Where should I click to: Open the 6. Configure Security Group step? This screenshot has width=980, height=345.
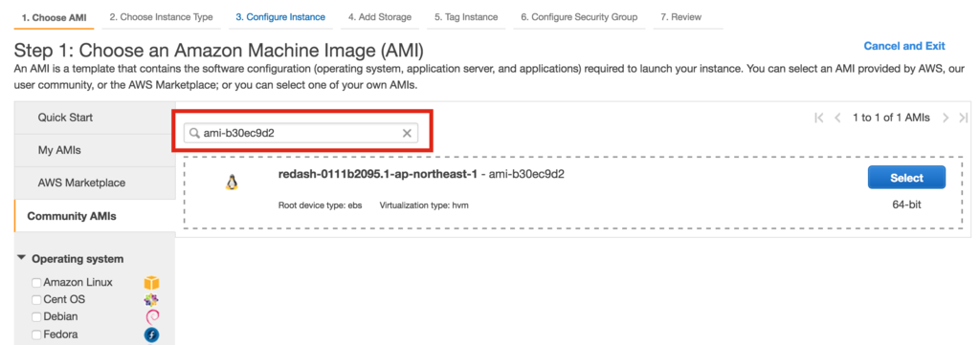(x=579, y=17)
